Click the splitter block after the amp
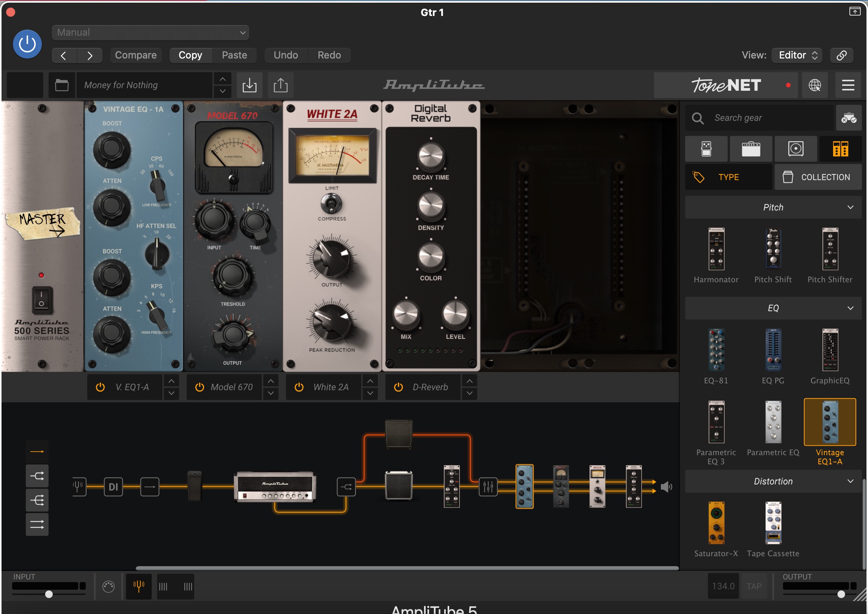 point(346,487)
